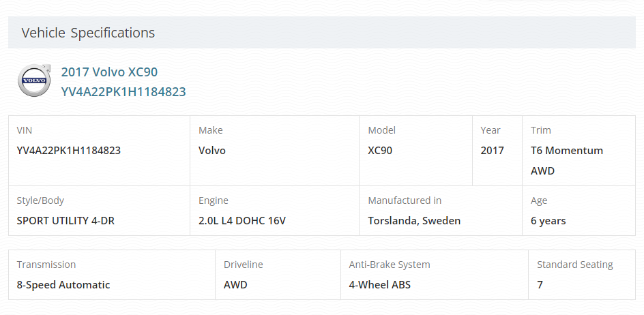Click the Trim value T6 Momentum
Image resolution: width=644 pixels, height=315 pixels.
[567, 150]
